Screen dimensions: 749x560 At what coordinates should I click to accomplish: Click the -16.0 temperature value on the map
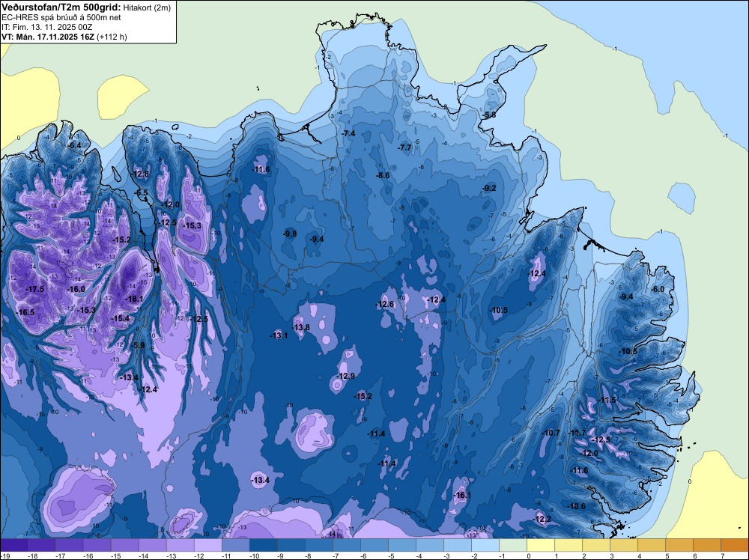[x=76, y=289]
